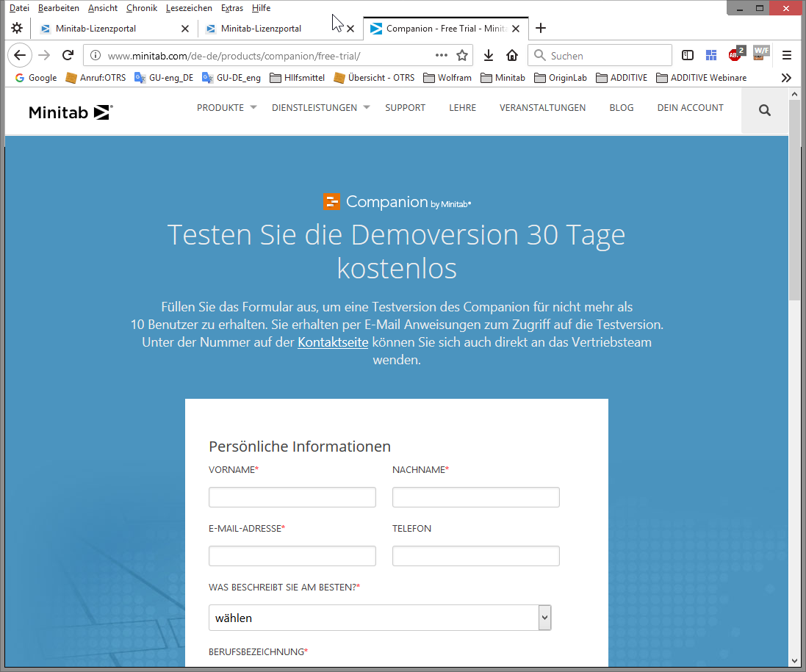Open the GU-DE_eng bookmark
Image resolution: width=806 pixels, height=672 pixels.
231,78
